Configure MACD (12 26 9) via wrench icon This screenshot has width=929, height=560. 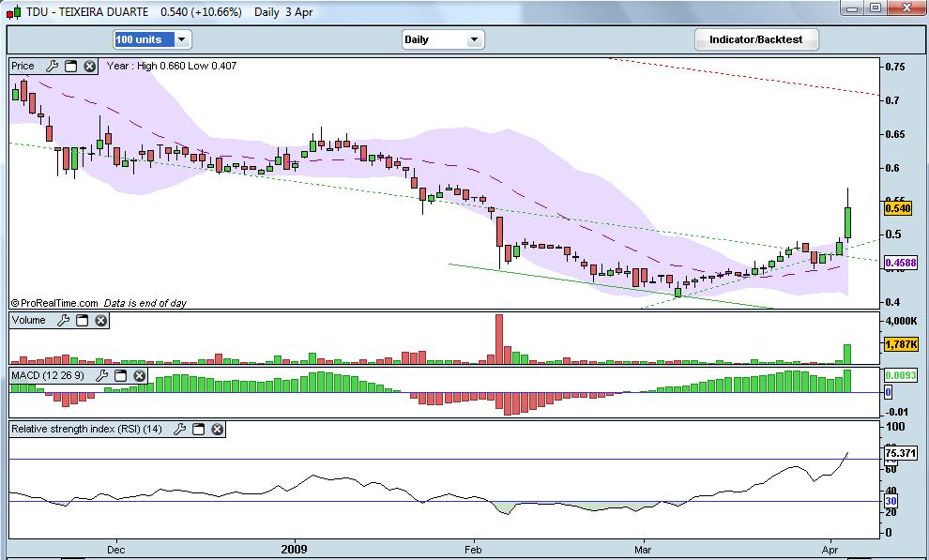(101, 375)
